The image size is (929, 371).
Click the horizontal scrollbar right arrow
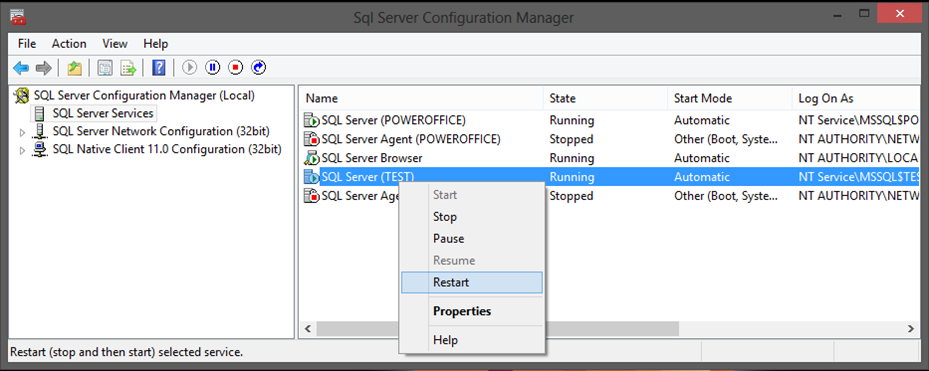pos(911,328)
